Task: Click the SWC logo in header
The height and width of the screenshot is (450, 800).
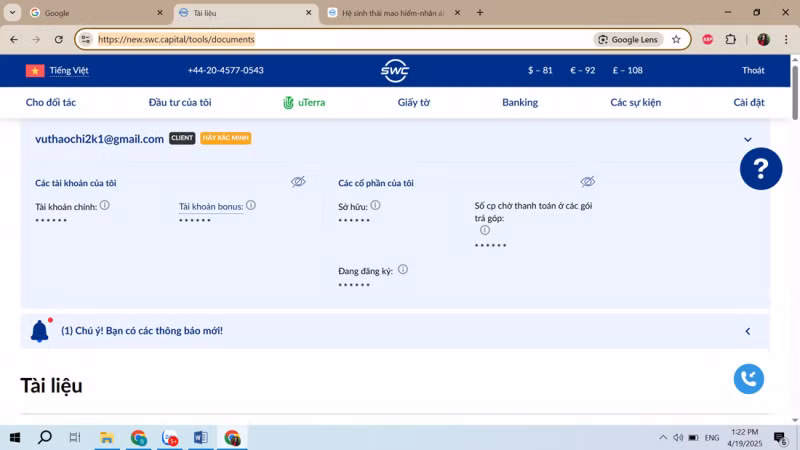Action: coord(395,70)
